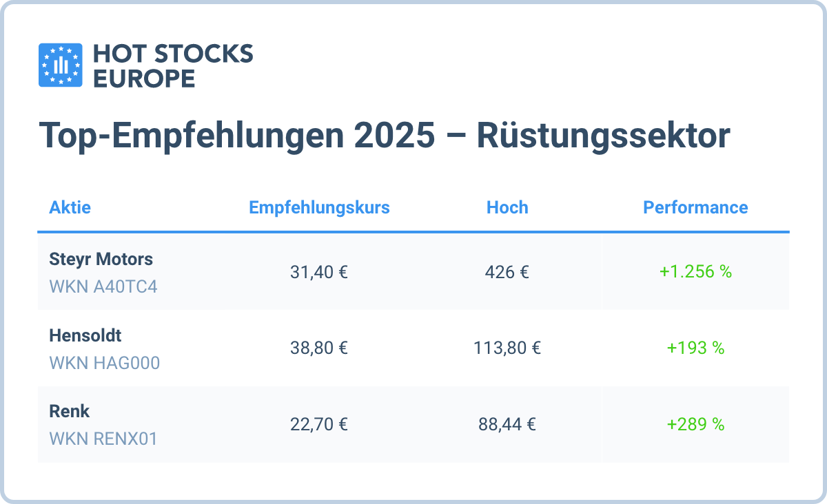
Task: Click Hensoldt high value 113,80 €
Action: 507,348
